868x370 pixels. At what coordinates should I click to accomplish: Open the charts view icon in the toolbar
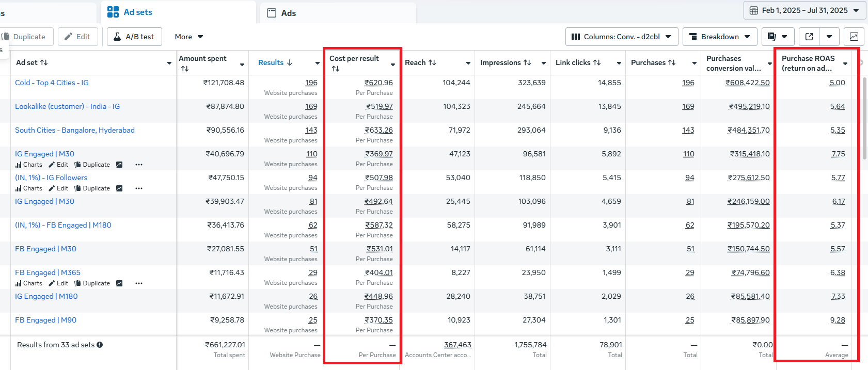point(854,37)
